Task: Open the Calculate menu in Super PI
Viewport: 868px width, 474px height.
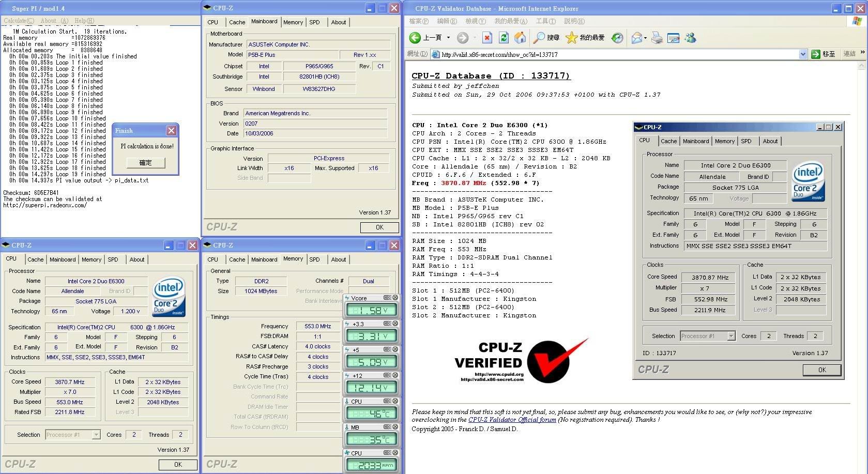Action: 19,21
